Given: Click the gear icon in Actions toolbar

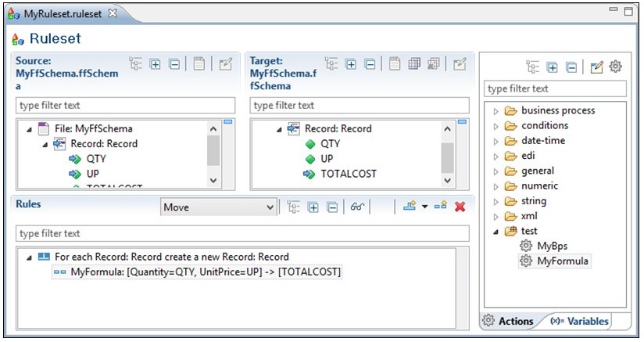Looking at the screenshot, I should 615,67.
